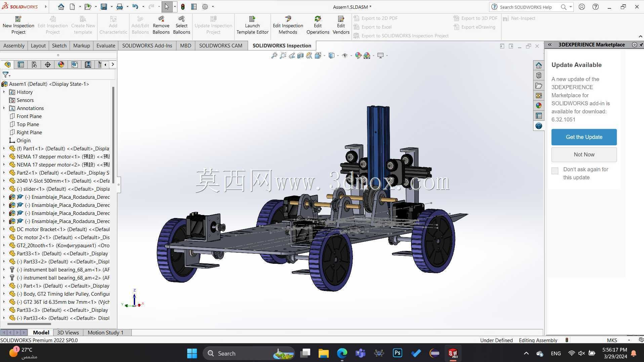Expand DC motor Bracket<1> node

[x=4, y=229]
